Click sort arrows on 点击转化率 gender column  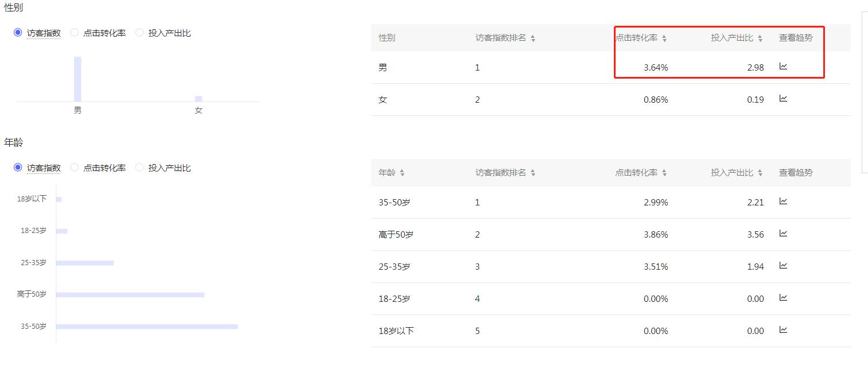coord(664,37)
